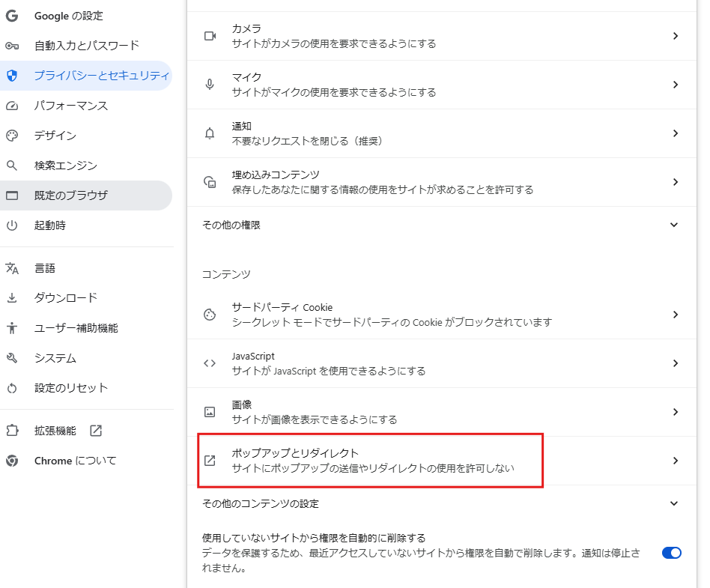Viewport: 710px width, 588px height.
Task: Click the translate icon for 言語
Action: pyautogui.click(x=12, y=268)
